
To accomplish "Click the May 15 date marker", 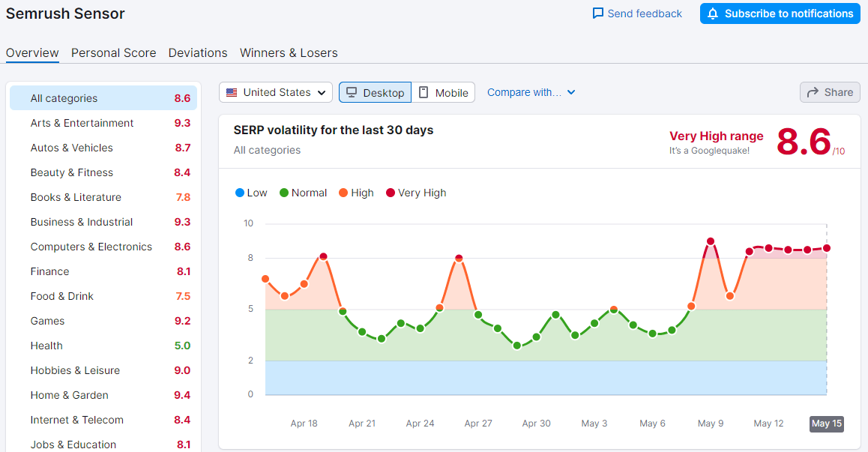I will tap(827, 424).
